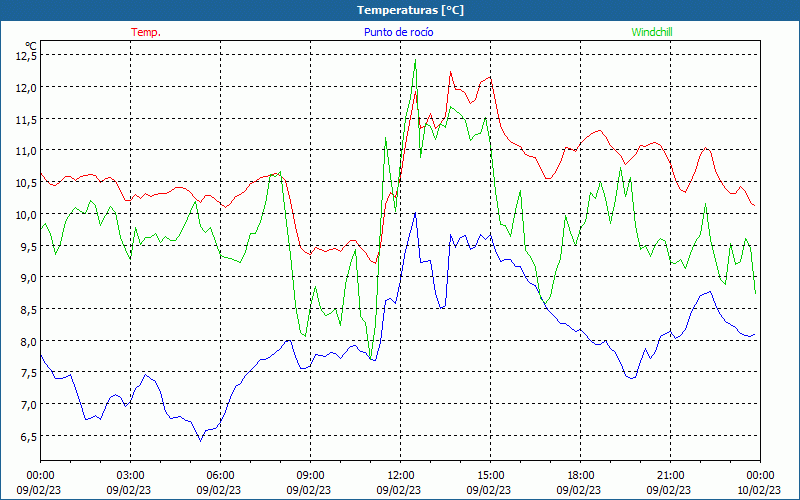The width and height of the screenshot is (800, 500).
Task: Click the 8,5 y-axis value
Action: click(29, 309)
